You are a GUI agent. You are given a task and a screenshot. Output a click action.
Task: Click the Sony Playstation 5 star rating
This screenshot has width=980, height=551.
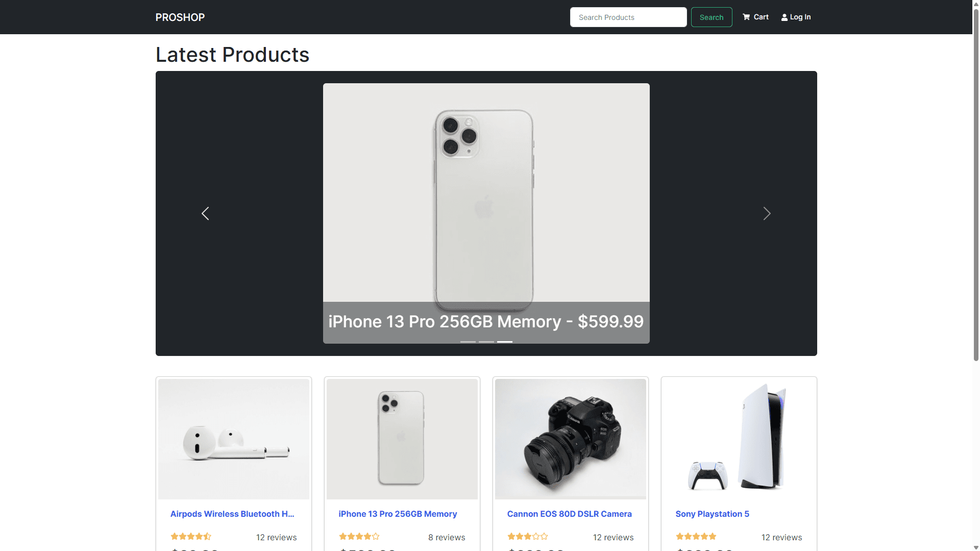click(x=696, y=536)
